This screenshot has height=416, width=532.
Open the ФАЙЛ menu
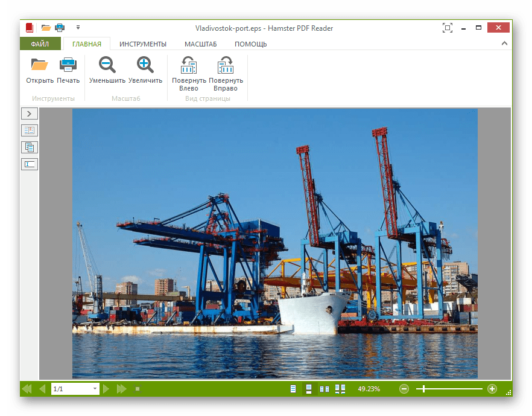pos(40,44)
